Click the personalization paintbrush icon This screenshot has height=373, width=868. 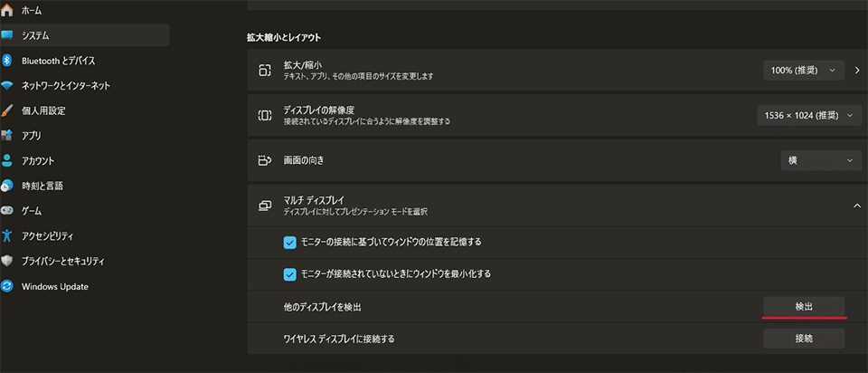(6, 110)
